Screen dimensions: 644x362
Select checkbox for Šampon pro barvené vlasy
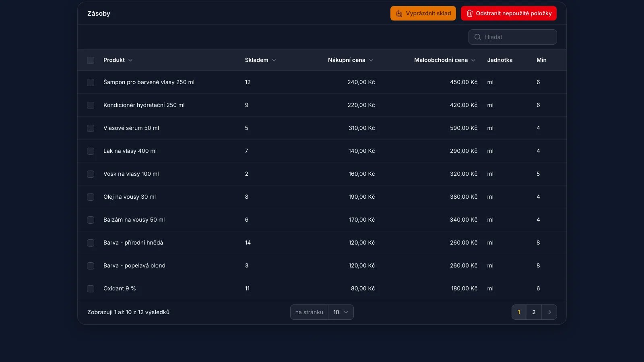(91, 82)
